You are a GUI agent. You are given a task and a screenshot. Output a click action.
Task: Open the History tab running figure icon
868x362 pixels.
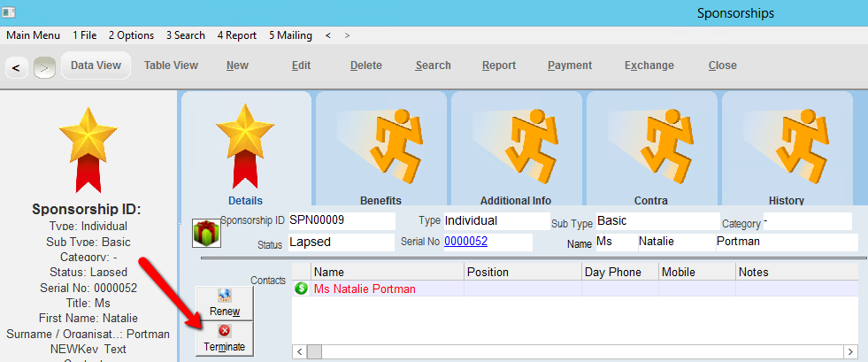pos(787,143)
